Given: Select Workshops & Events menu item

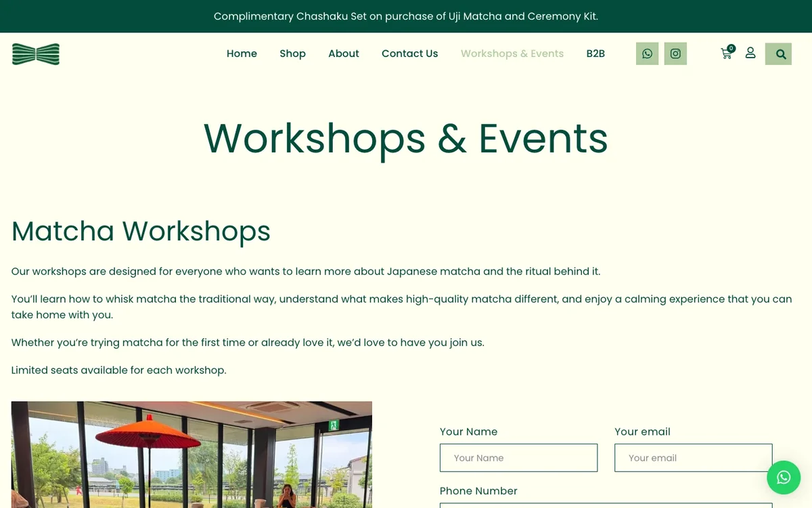Looking at the screenshot, I should 512,54.
